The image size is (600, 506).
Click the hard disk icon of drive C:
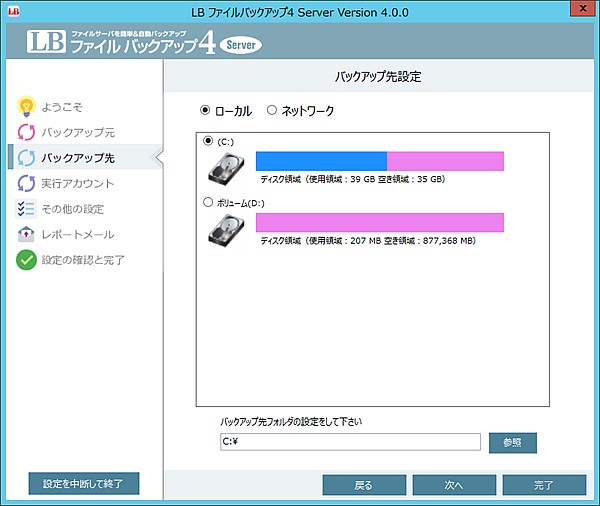pyautogui.click(x=226, y=168)
